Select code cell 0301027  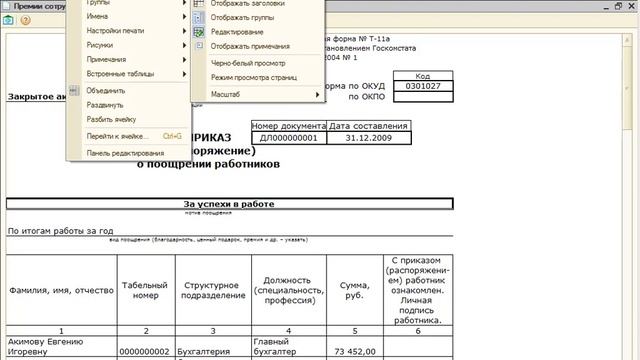pos(423,86)
